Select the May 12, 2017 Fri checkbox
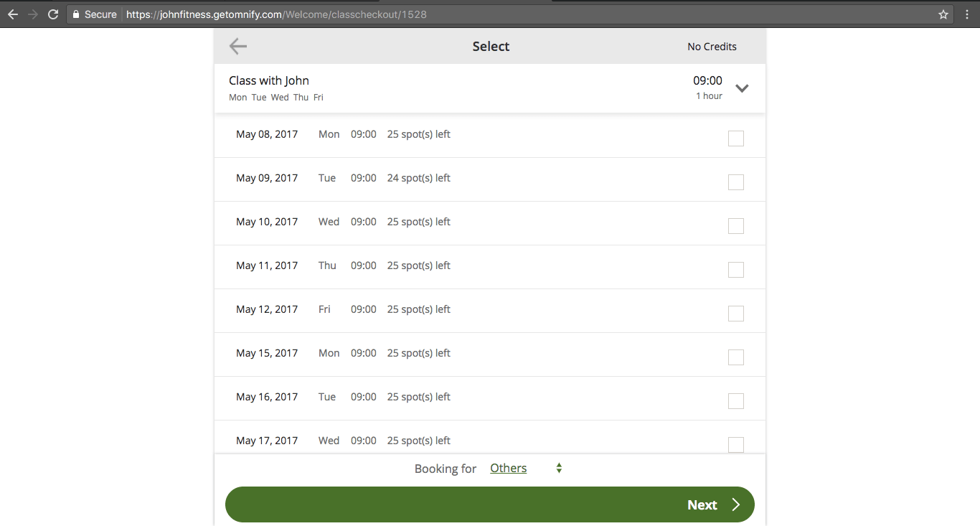Viewport: 980px width, 526px height. (x=736, y=314)
